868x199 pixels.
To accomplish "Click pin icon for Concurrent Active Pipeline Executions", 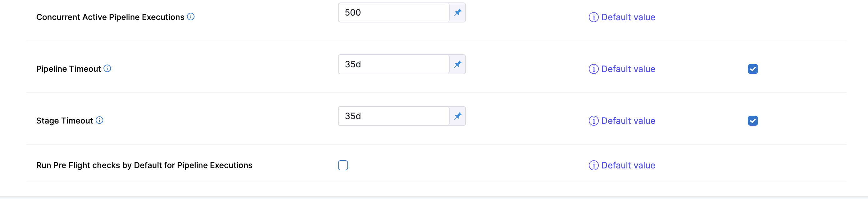I will tap(457, 13).
